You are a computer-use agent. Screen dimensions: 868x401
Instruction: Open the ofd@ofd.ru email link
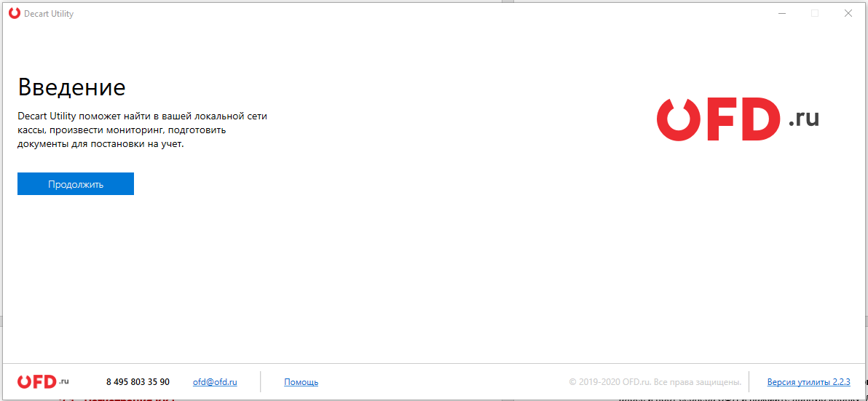215,382
